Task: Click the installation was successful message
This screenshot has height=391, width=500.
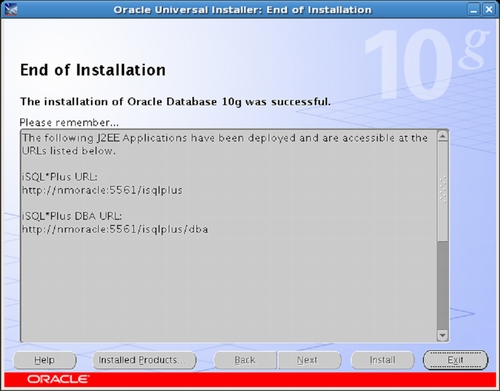Action: point(175,102)
